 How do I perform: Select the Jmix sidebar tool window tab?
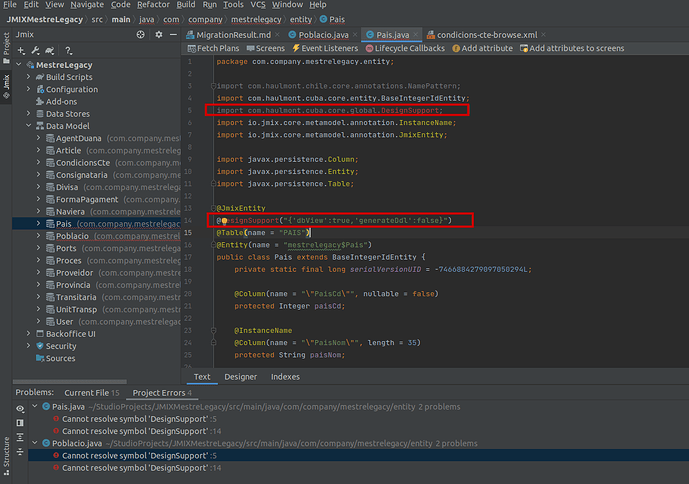tap(6, 87)
